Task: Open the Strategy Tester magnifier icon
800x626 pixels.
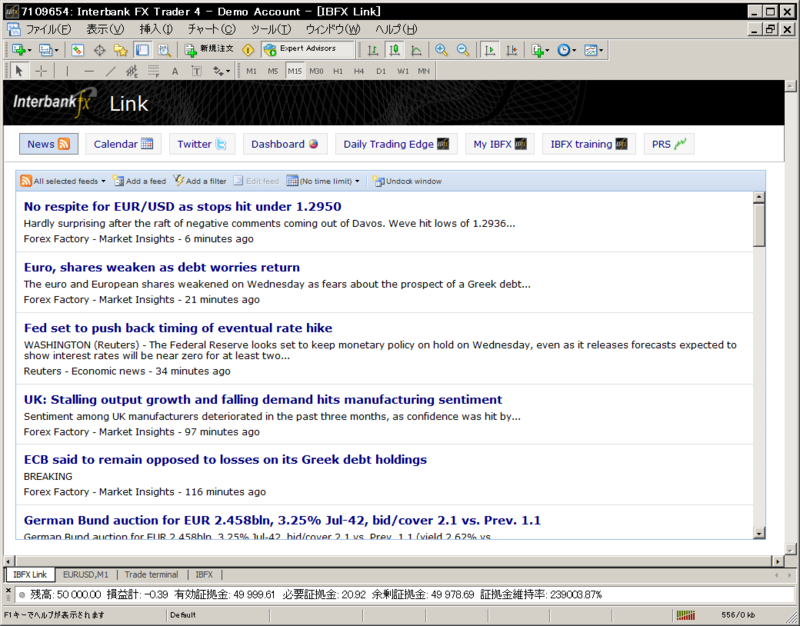Action: (x=164, y=50)
